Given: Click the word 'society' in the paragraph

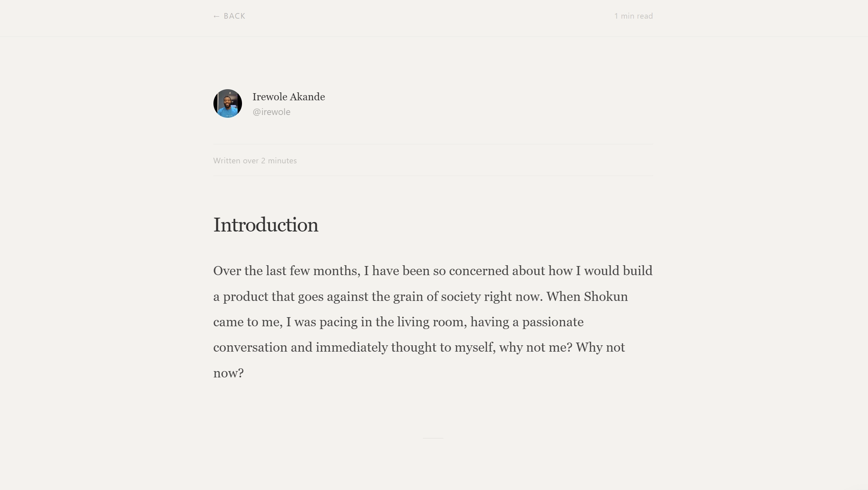Looking at the screenshot, I should point(462,297).
